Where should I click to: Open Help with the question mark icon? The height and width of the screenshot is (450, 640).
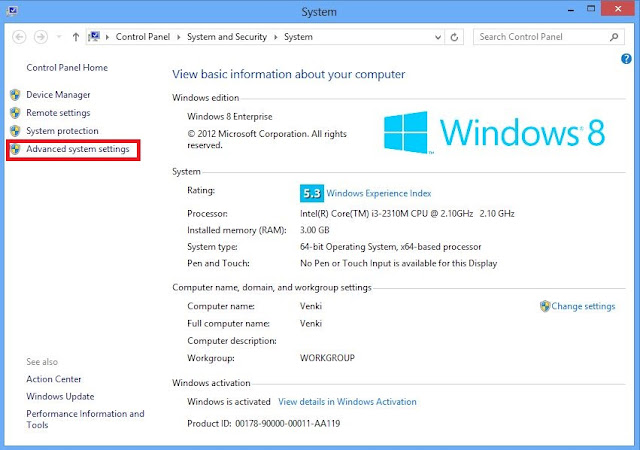pos(626,59)
